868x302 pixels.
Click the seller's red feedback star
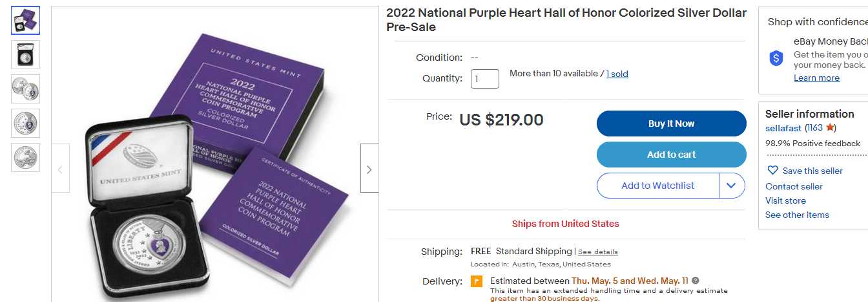tap(830, 128)
